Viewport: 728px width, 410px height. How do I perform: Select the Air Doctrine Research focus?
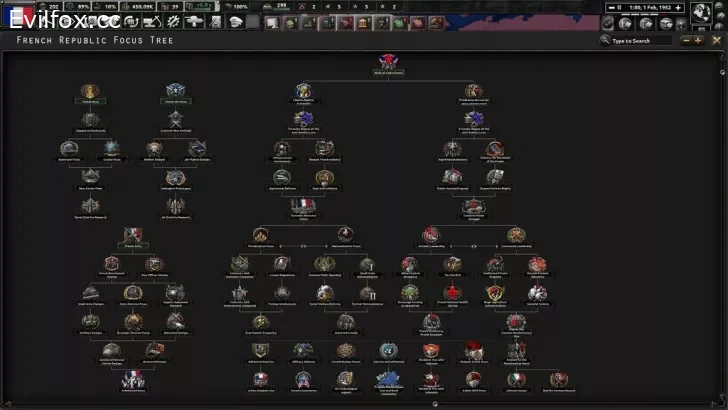coord(178,205)
